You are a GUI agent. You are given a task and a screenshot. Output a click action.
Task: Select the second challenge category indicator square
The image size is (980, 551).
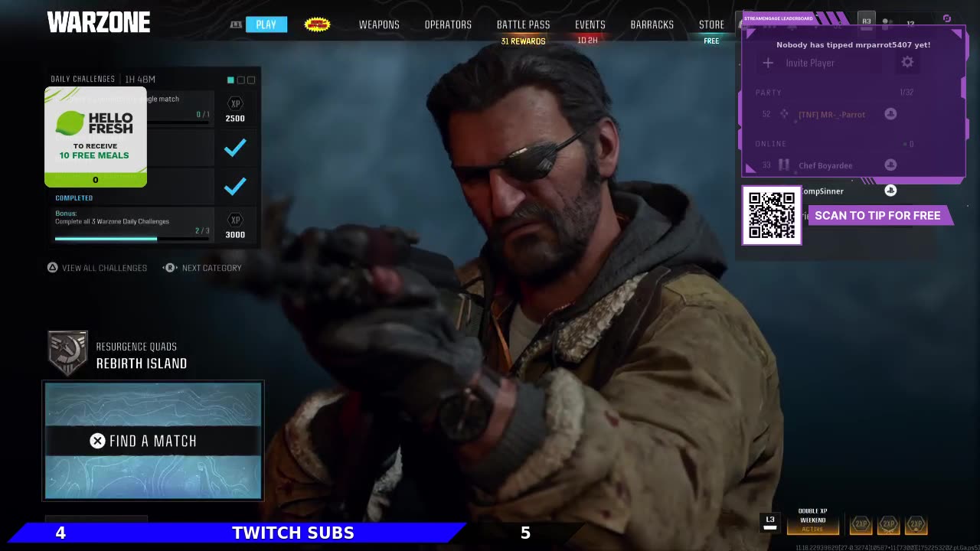pyautogui.click(x=240, y=80)
